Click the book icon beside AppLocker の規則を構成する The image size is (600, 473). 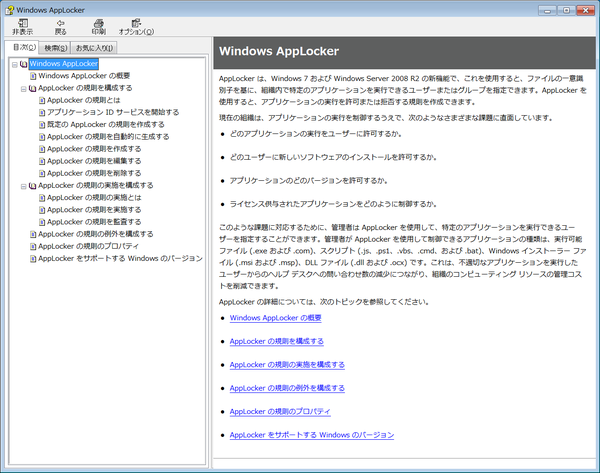pyautogui.click(x=33, y=88)
